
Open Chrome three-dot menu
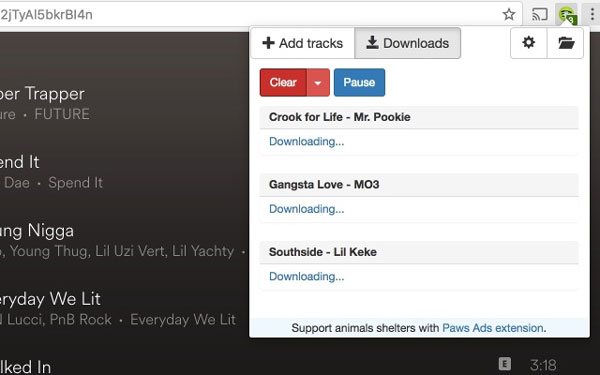coord(592,15)
